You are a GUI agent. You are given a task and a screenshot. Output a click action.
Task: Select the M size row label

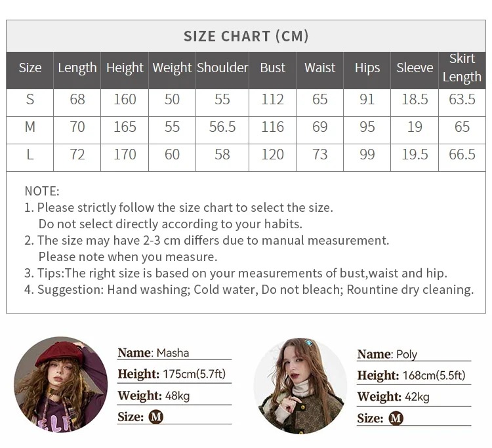click(30, 127)
